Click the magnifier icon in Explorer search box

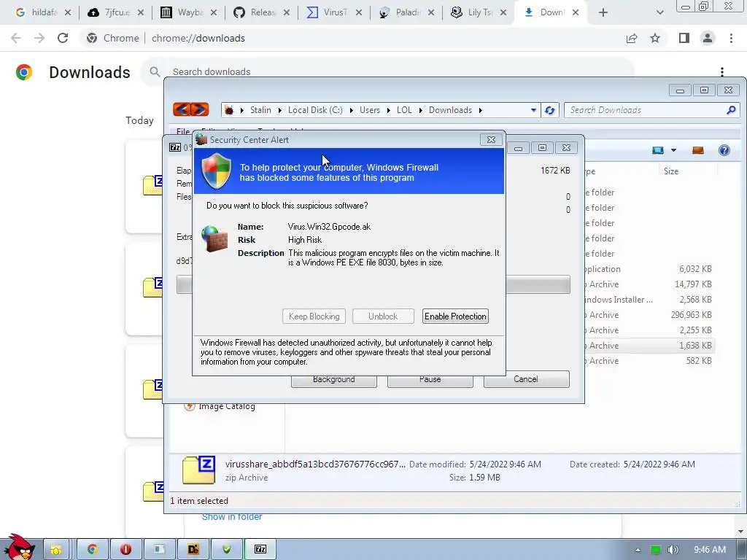tap(731, 110)
